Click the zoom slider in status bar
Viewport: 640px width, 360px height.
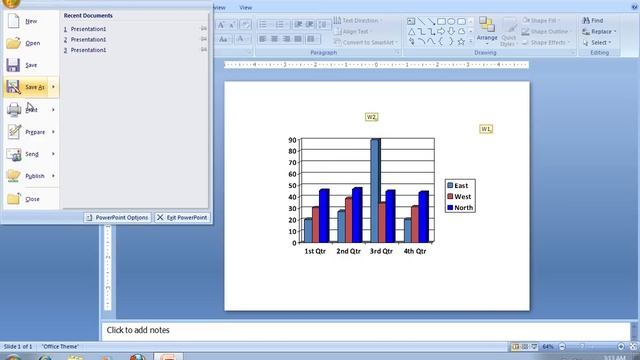click(591, 347)
